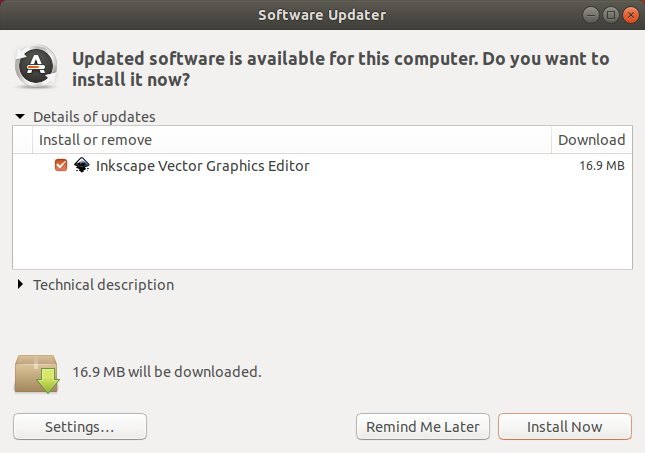Open the Settings… dialog
Image resolution: width=645 pixels, height=453 pixels.
point(80,427)
